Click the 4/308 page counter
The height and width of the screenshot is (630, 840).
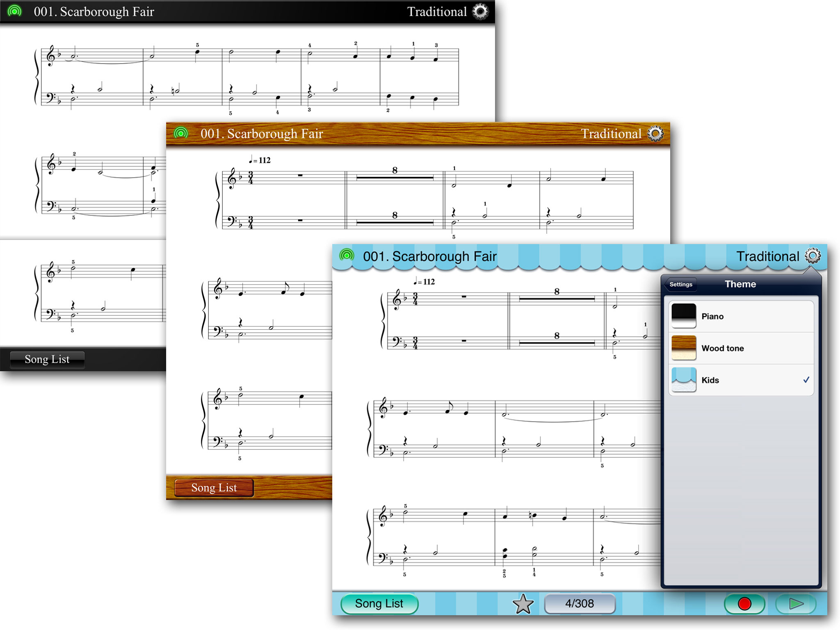click(579, 604)
